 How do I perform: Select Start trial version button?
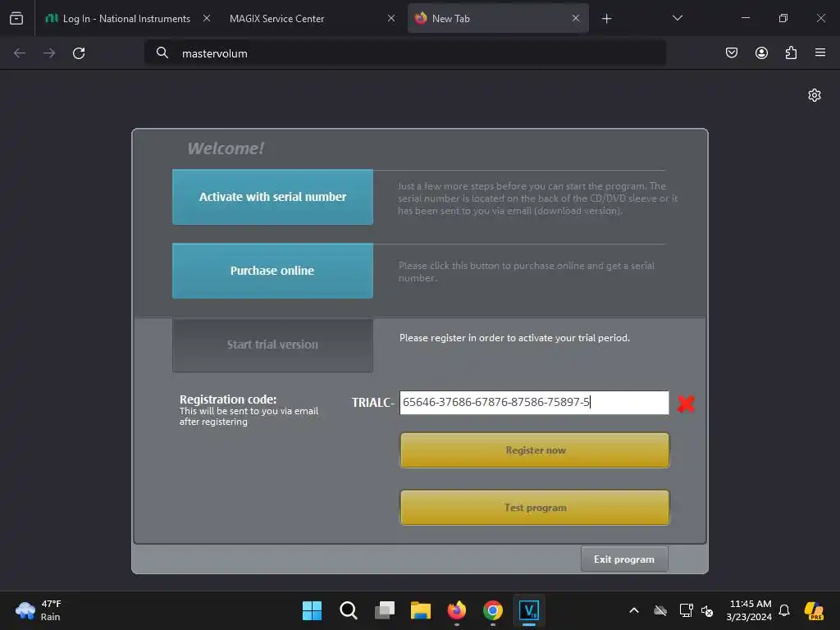pyautogui.click(x=272, y=345)
